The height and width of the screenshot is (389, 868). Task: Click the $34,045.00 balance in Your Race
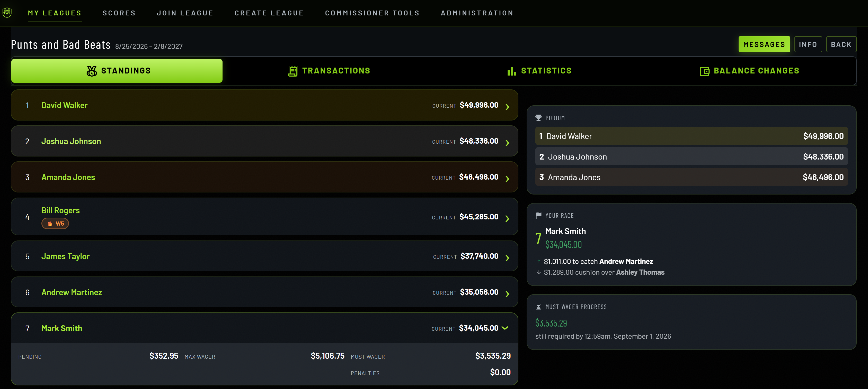point(563,245)
